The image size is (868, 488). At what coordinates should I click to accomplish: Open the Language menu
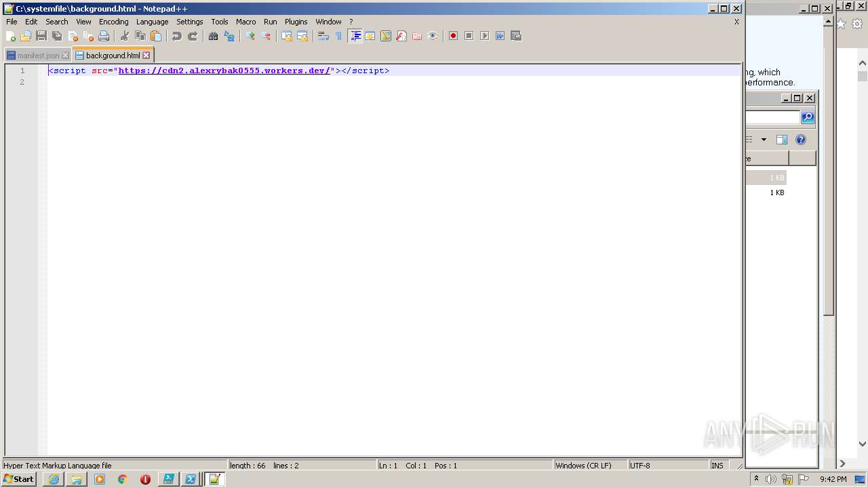[x=152, y=22]
